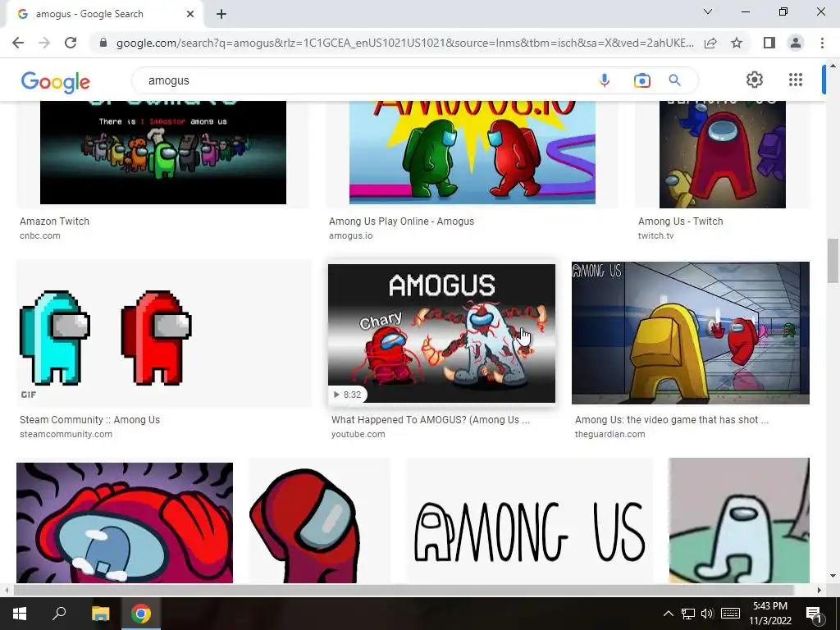
Task: Click the Google logo
Action: click(55, 82)
